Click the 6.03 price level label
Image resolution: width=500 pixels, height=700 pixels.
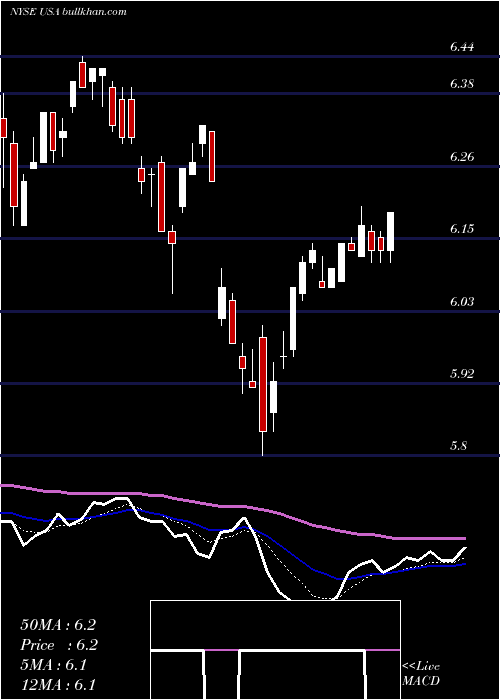[x=462, y=302]
